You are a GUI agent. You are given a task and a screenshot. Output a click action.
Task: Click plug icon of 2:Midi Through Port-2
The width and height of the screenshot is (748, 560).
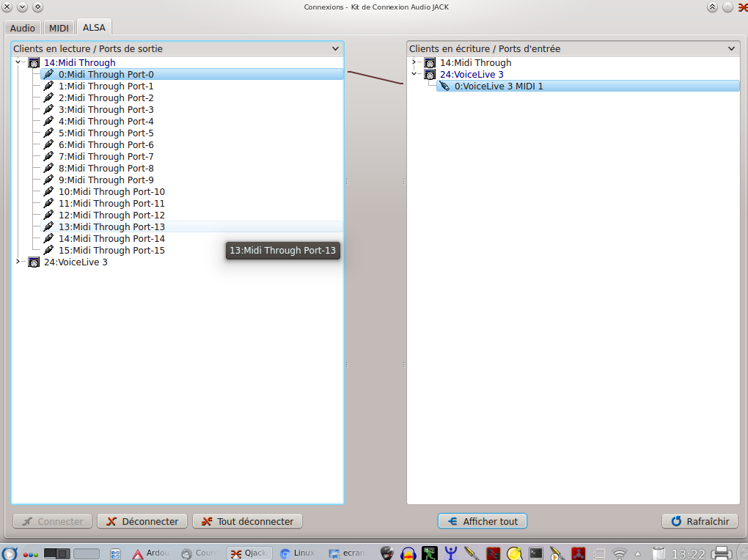(48, 97)
